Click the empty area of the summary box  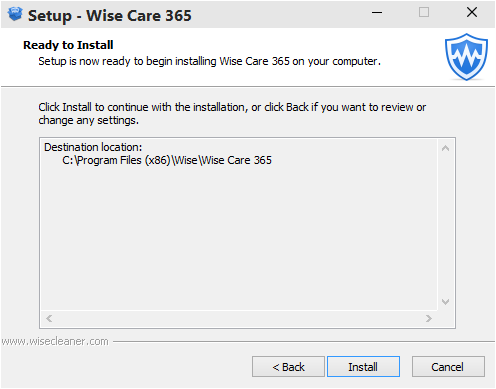[x=238, y=238]
